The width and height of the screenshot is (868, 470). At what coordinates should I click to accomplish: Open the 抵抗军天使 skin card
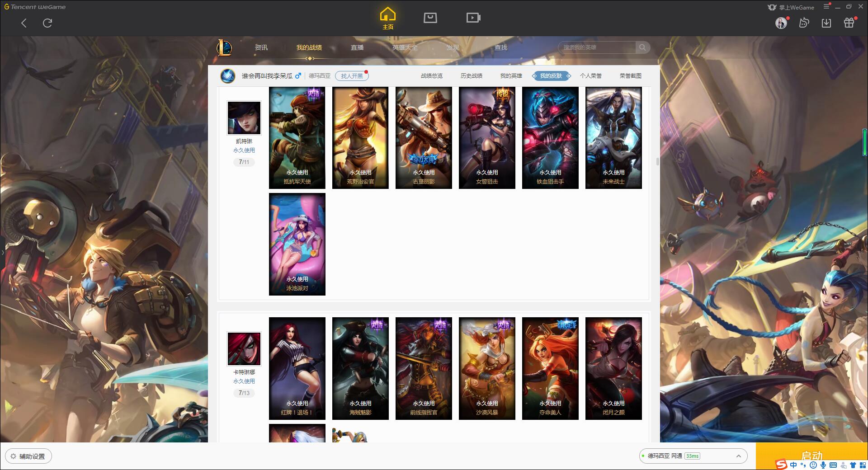pyautogui.click(x=297, y=138)
